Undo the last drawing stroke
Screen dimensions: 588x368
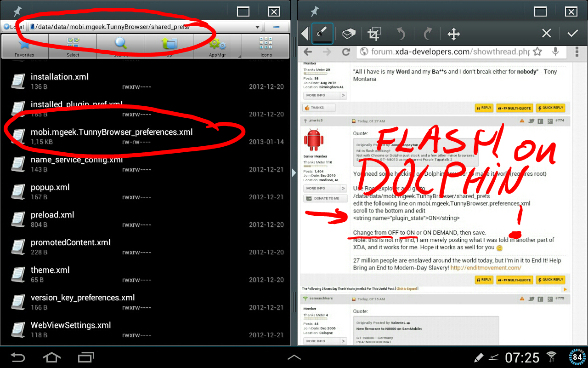[x=401, y=34]
